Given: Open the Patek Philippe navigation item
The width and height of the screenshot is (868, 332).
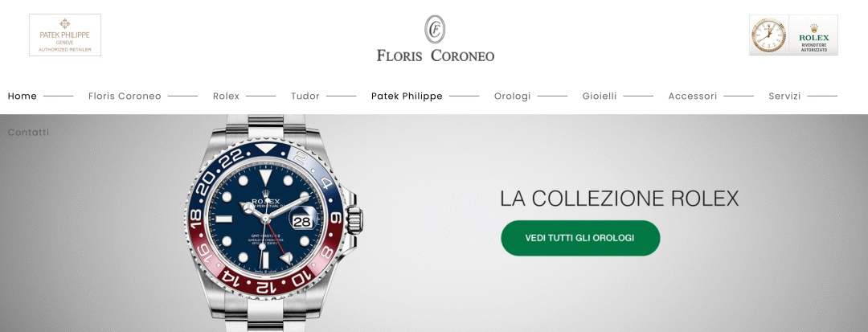Looking at the screenshot, I should point(407,96).
